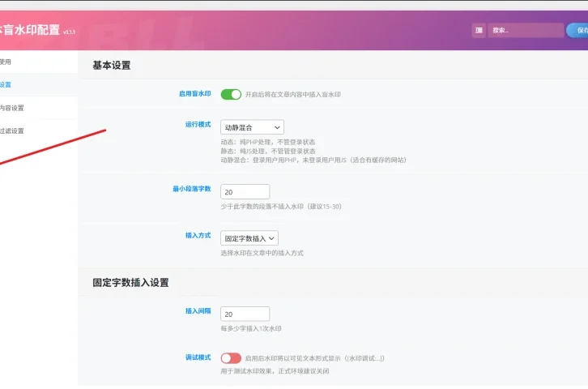Click the 最小段落字数 field label

coord(192,189)
